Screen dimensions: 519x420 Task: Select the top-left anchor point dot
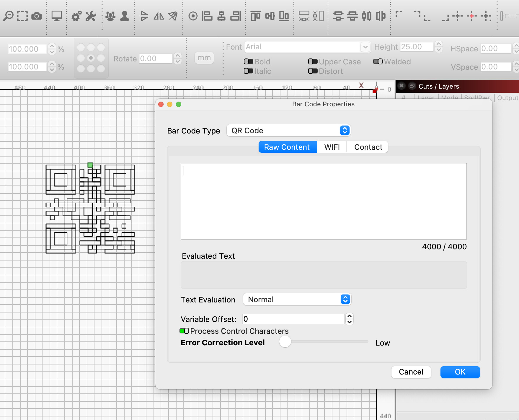pyautogui.click(x=81, y=47)
